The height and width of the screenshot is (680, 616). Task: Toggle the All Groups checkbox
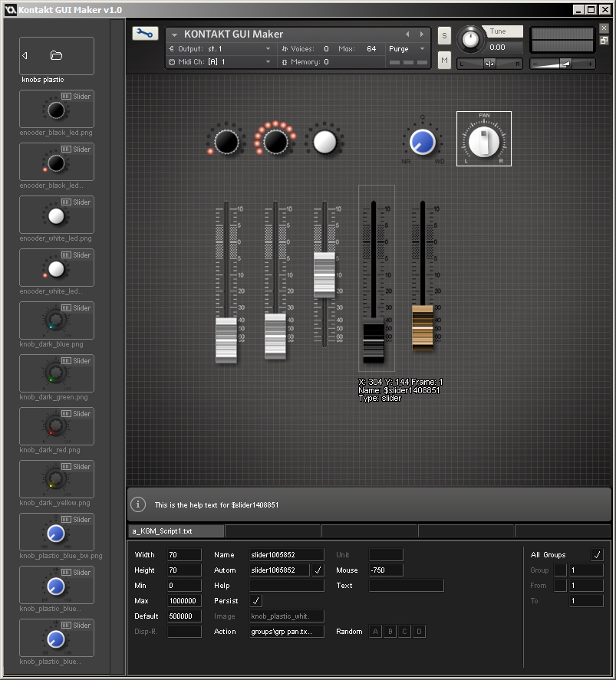tap(597, 555)
